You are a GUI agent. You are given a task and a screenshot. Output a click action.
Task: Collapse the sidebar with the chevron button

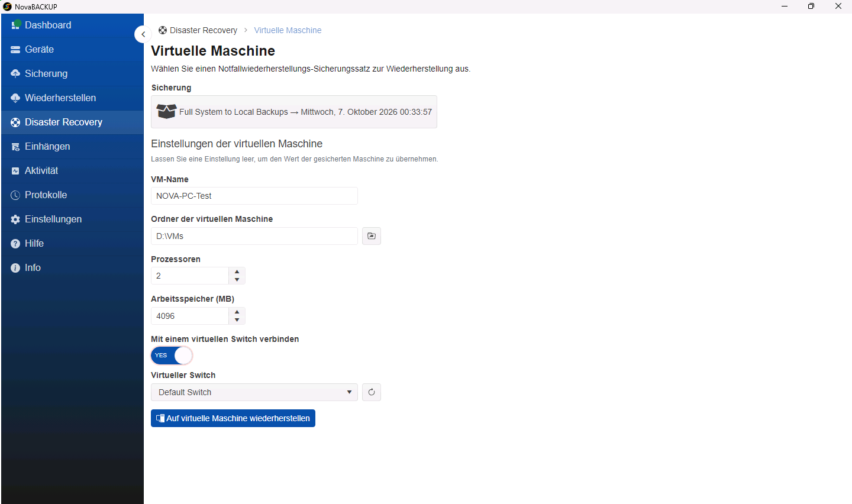coord(143,34)
